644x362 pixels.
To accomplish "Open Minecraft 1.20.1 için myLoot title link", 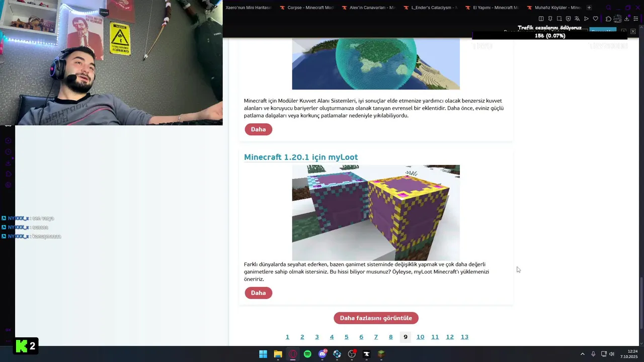I will click(301, 157).
